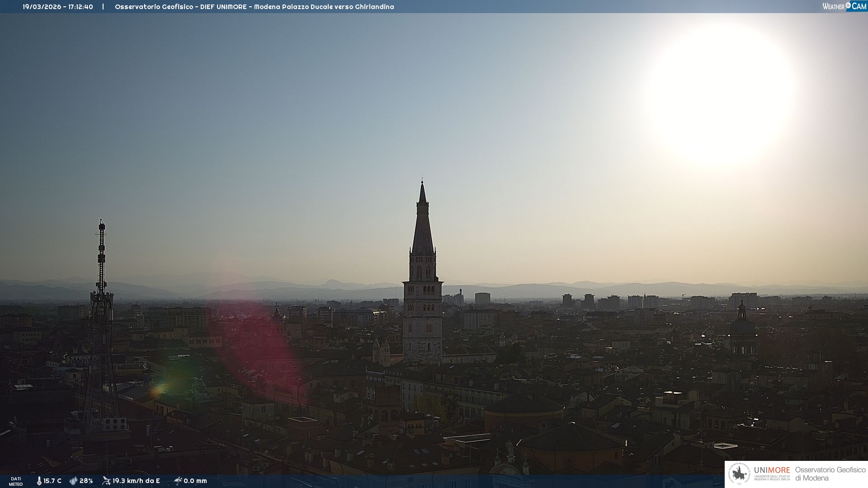Click the WeatherCam logo in top corner
868x488 pixels.
point(844,6)
